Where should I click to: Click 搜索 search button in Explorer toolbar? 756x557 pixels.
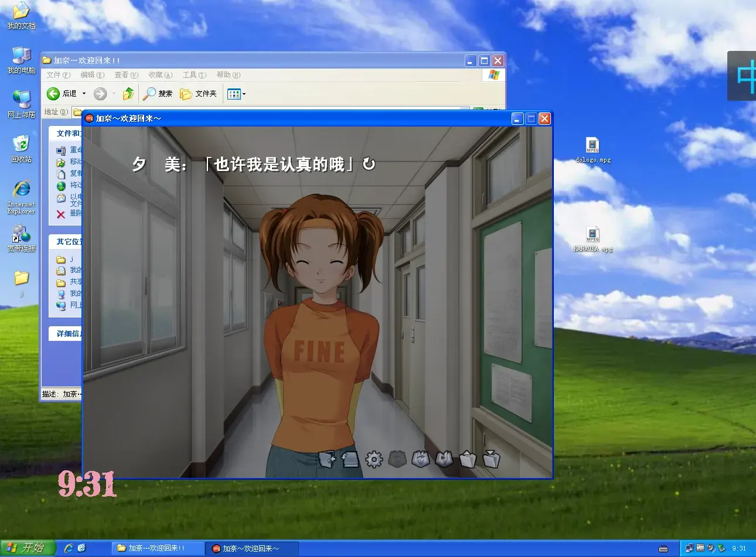pyautogui.click(x=158, y=94)
